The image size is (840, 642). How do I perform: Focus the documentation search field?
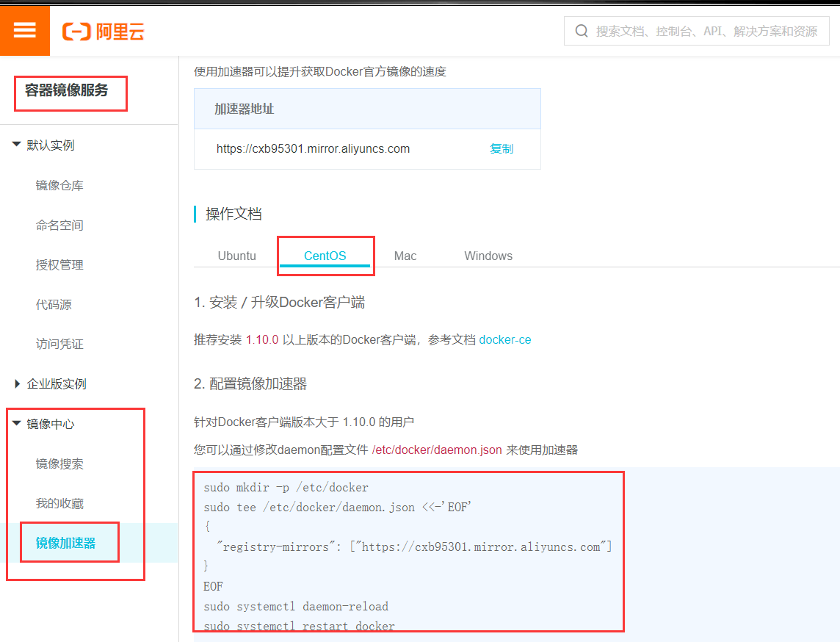pyautogui.click(x=696, y=31)
